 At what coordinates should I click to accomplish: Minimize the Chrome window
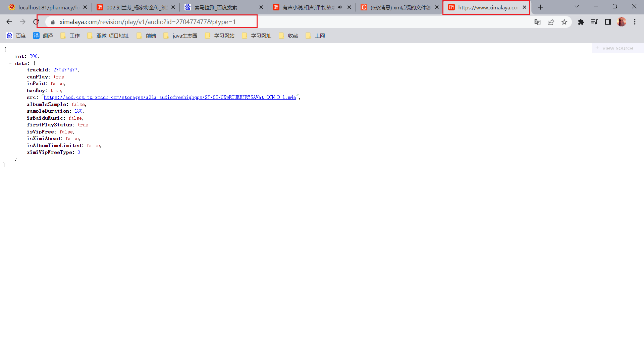point(596,6)
